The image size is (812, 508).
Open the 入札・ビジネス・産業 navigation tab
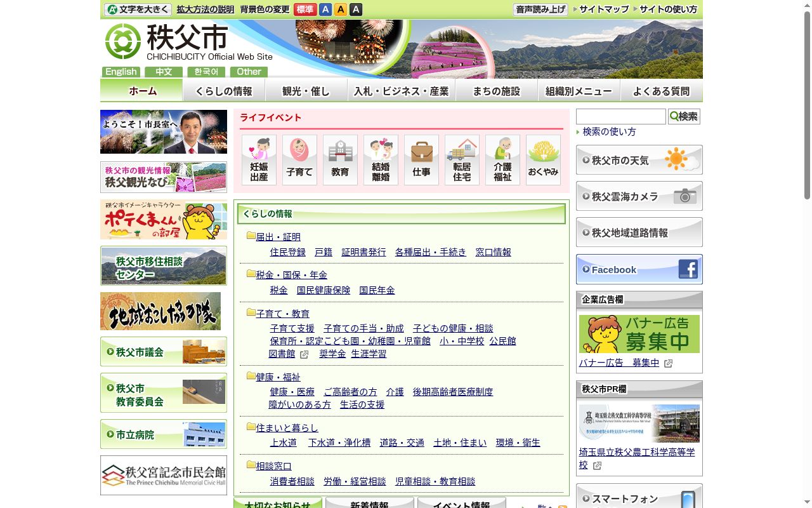coord(402,90)
